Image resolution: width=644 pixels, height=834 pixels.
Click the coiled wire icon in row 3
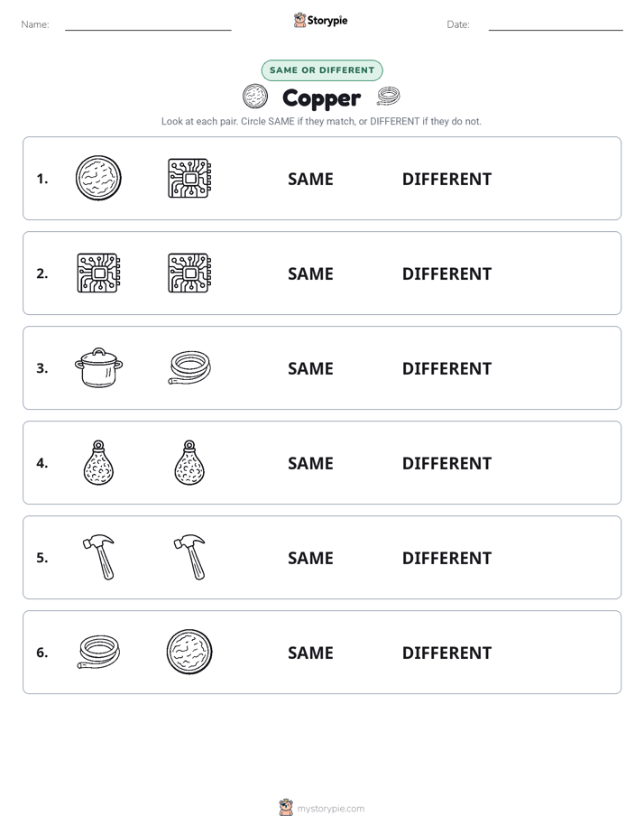(x=189, y=367)
